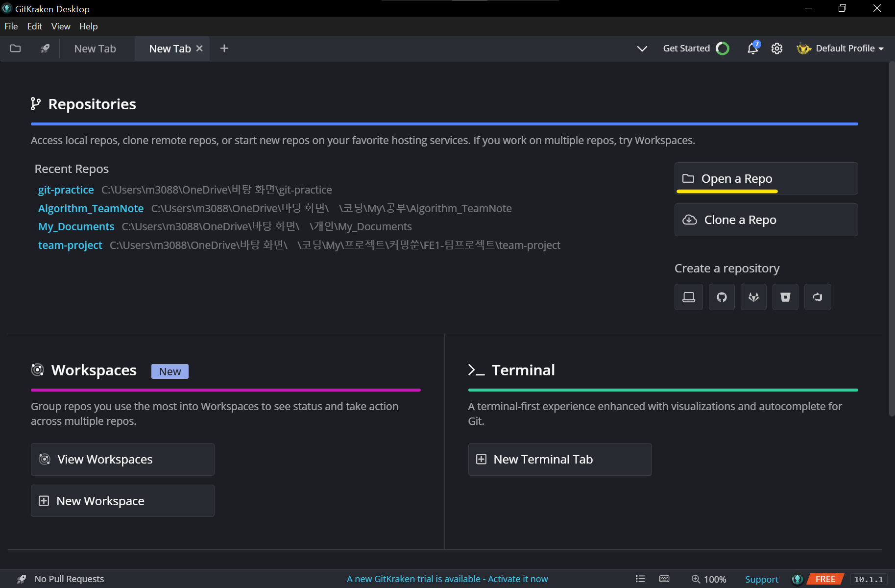Create a repository on GitLab icon
This screenshot has width=895, height=588.
[753, 297]
